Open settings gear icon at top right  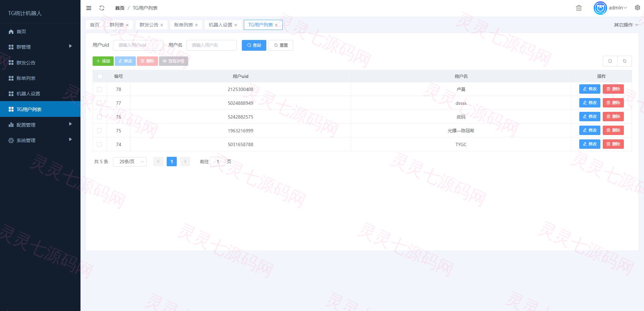click(x=638, y=8)
